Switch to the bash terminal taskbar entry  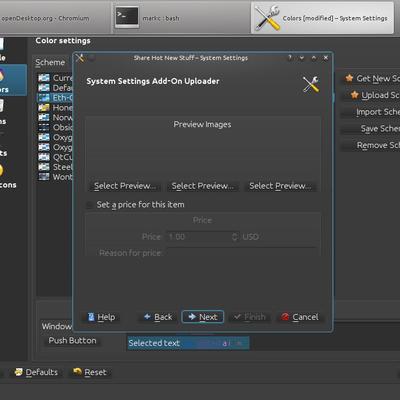(x=180, y=18)
